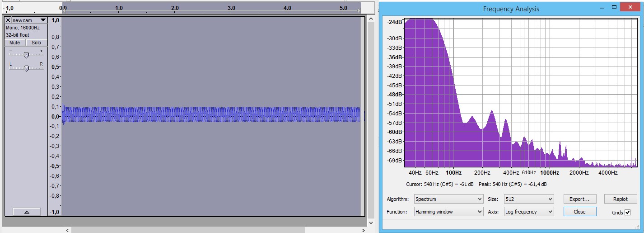Screen dimensions: 644x233
Task: Mute the newcam track
Action: [15, 43]
